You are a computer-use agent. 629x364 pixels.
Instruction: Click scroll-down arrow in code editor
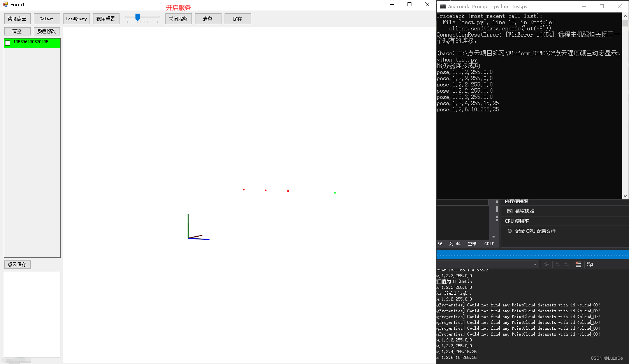(494, 237)
